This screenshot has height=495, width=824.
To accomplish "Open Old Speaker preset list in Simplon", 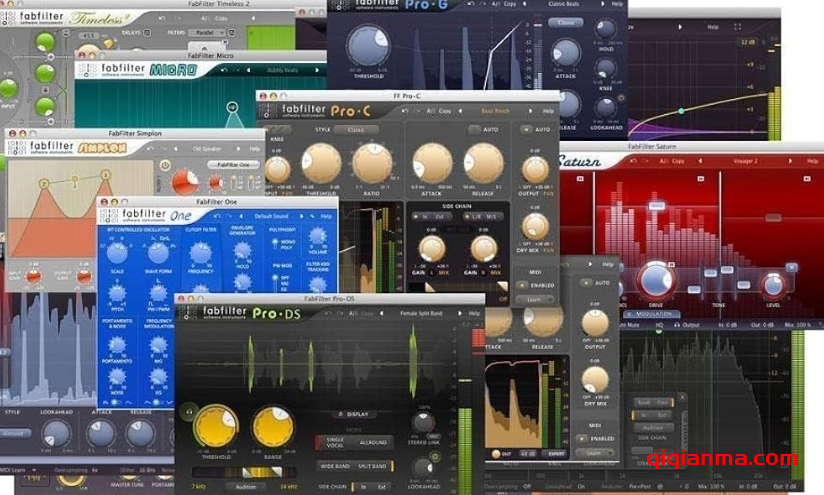I will point(206,149).
